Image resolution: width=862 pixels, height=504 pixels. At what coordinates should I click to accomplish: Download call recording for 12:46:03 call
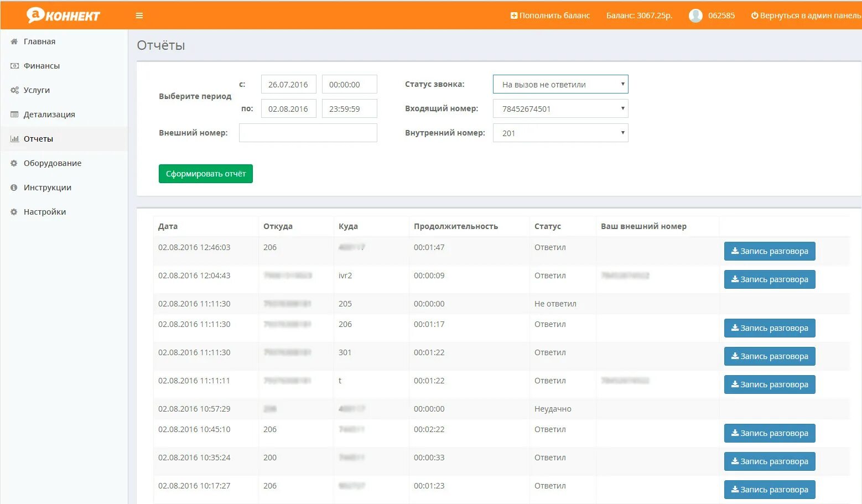pos(770,251)
